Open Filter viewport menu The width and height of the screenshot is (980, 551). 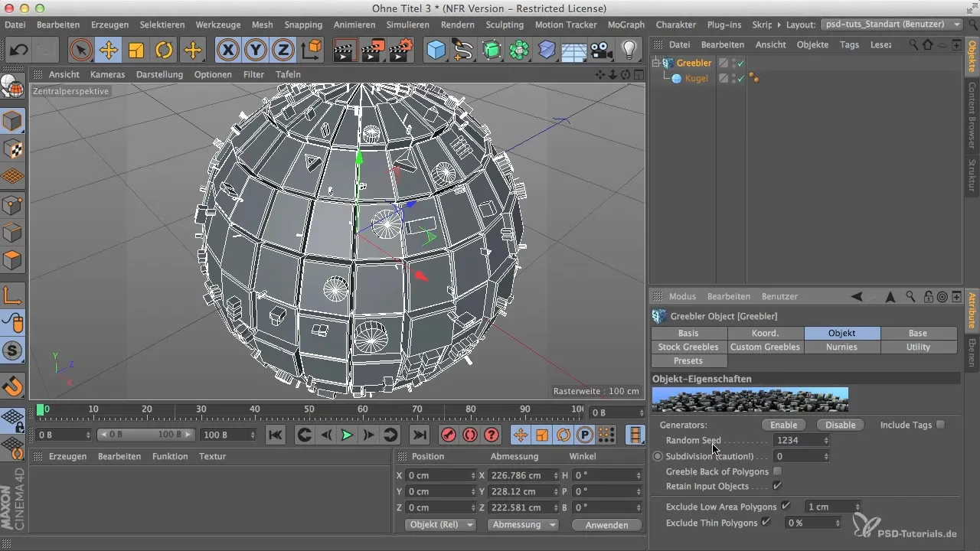click(x=253, y=74)
